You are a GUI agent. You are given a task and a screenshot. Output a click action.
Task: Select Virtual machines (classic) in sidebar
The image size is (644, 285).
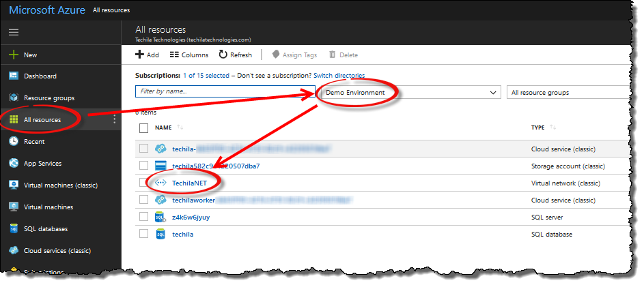(x=61, y=185)
